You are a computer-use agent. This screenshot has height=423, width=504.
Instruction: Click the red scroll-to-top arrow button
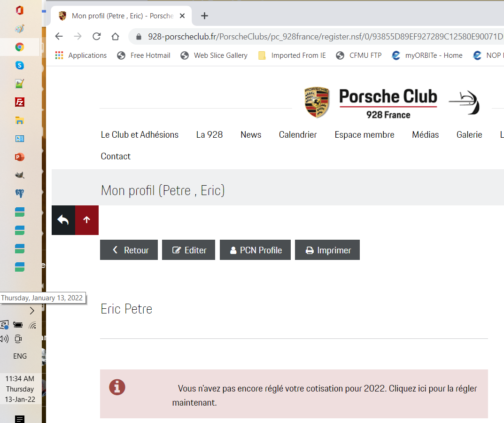pos(87,220)
